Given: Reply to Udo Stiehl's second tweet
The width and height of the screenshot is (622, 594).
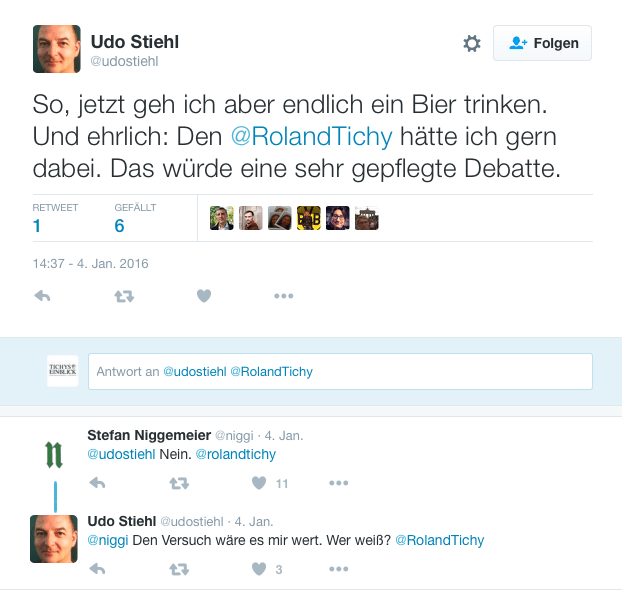Looking at the screenshot, I should click(98, 569).
